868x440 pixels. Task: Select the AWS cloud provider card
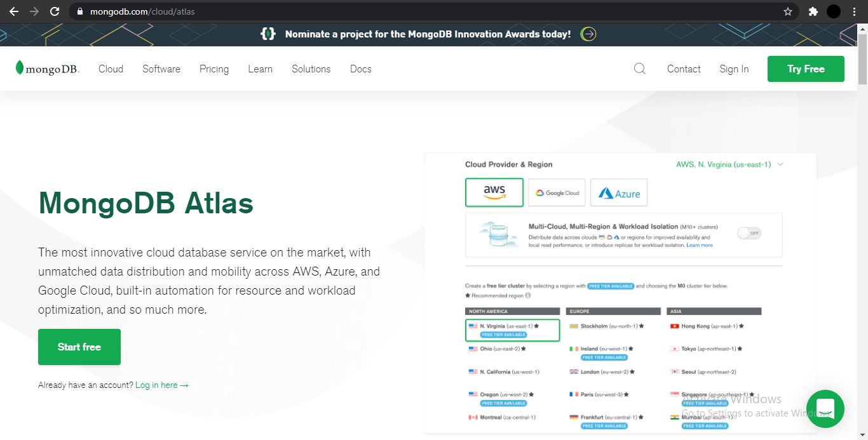[x=494, y=192]
